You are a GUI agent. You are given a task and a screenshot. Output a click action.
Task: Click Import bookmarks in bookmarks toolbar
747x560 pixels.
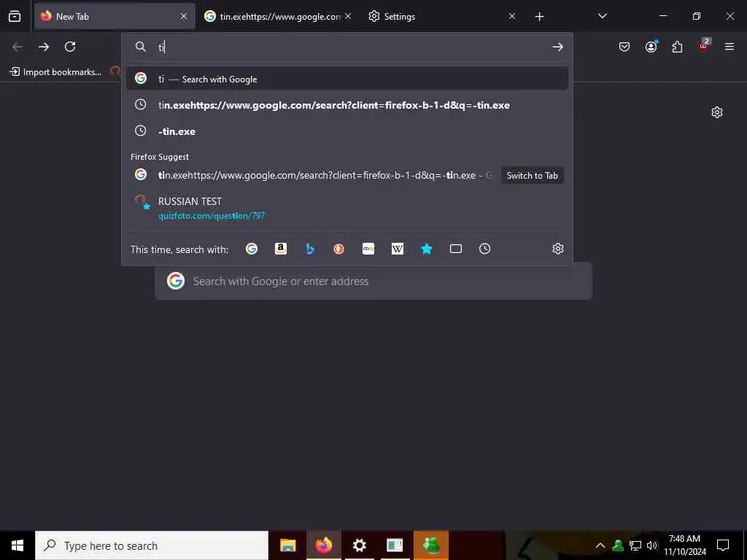coord(55,72)
